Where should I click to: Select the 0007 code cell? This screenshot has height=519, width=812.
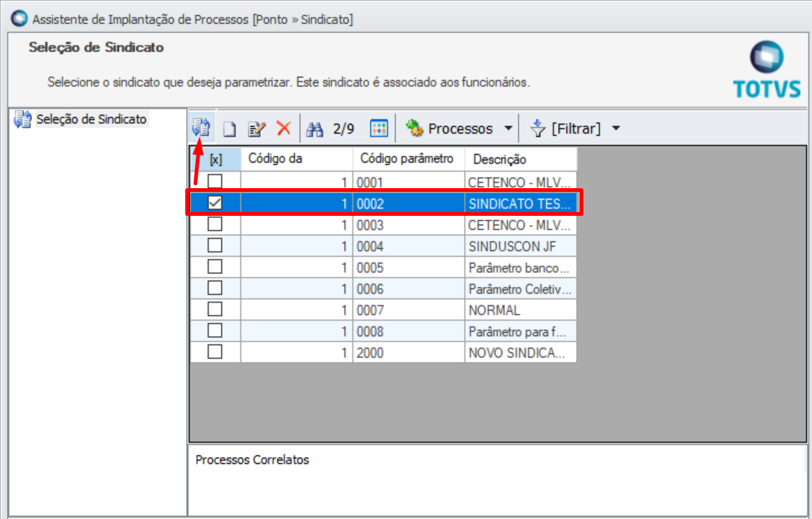coord(409,309)
